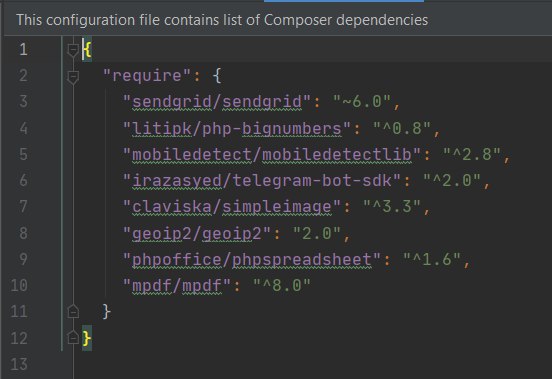Click line number 1 in the gutter

[24, 49]
